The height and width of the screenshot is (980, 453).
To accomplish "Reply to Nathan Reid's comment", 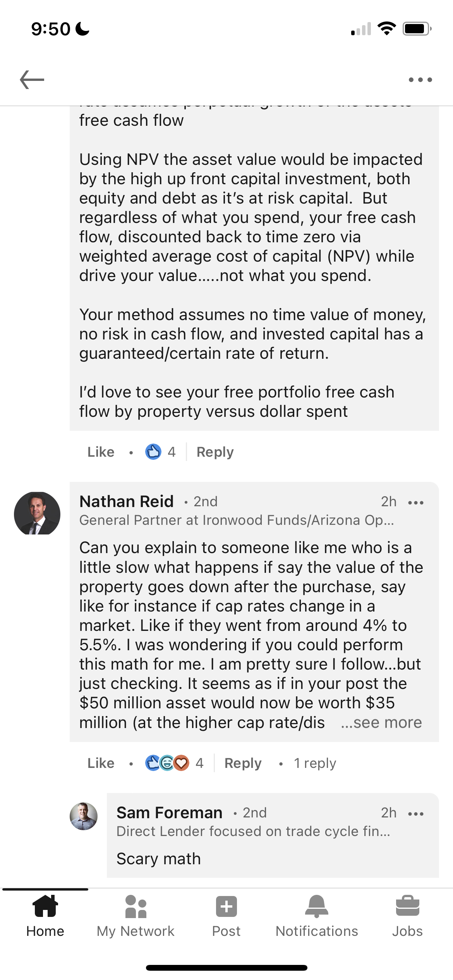I will pyautogui.click(x=243, y=763).
